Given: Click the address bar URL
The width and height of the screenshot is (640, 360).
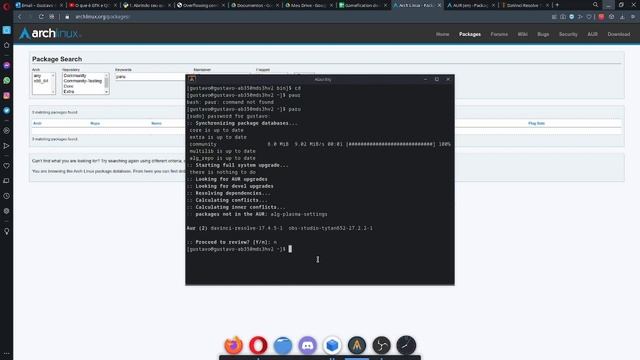Looking at the screenshot, I should point(102,17).
